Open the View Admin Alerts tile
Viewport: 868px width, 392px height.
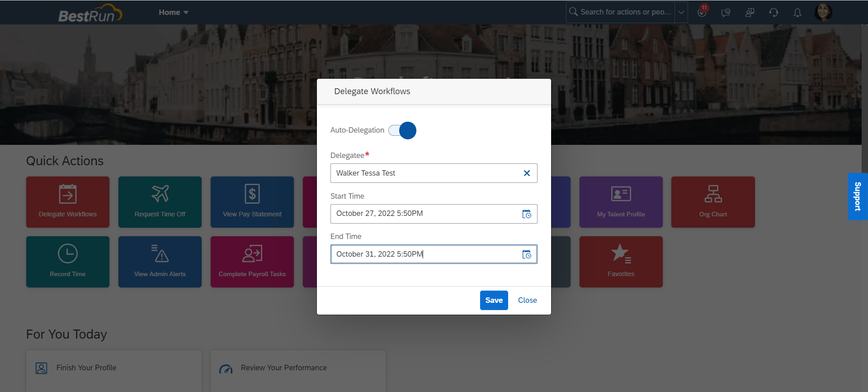click(160, 262)
